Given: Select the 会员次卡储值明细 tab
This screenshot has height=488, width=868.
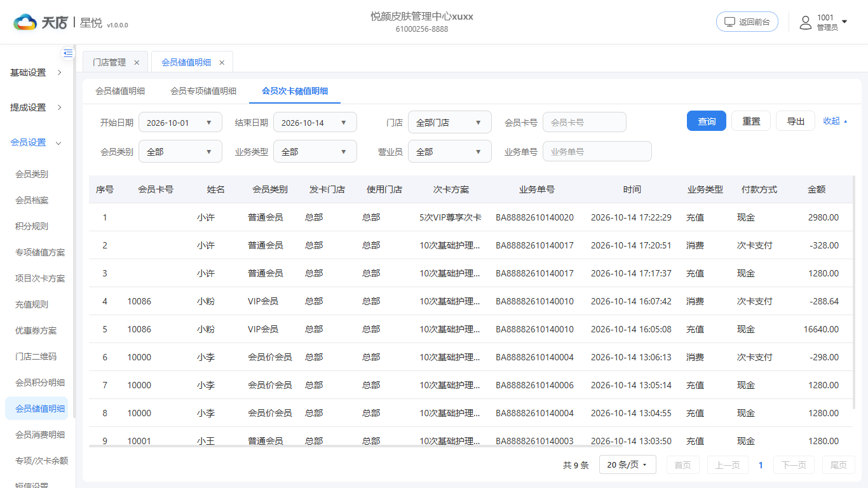Looking at the screenshot, I should [295, 91].
